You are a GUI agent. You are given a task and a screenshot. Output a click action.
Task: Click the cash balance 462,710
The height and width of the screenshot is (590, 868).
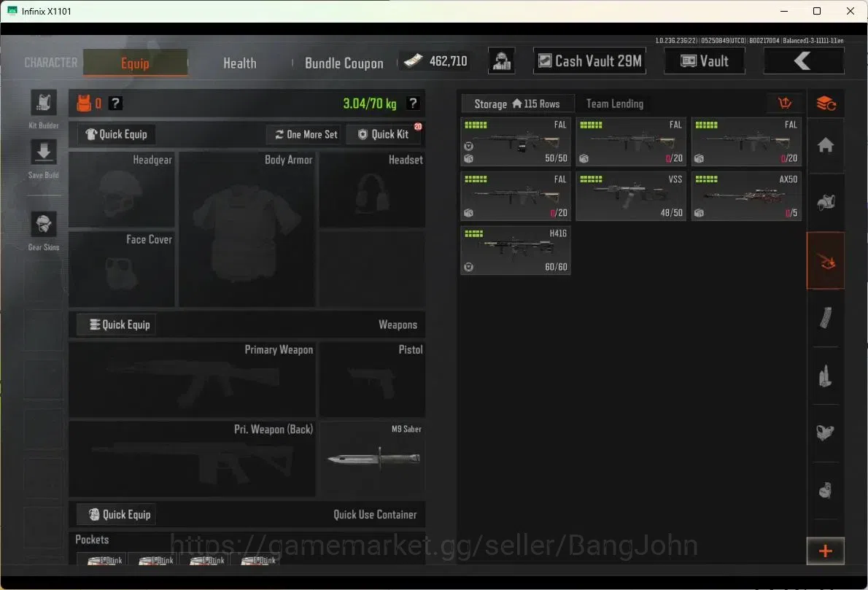(x=436, y=61)
